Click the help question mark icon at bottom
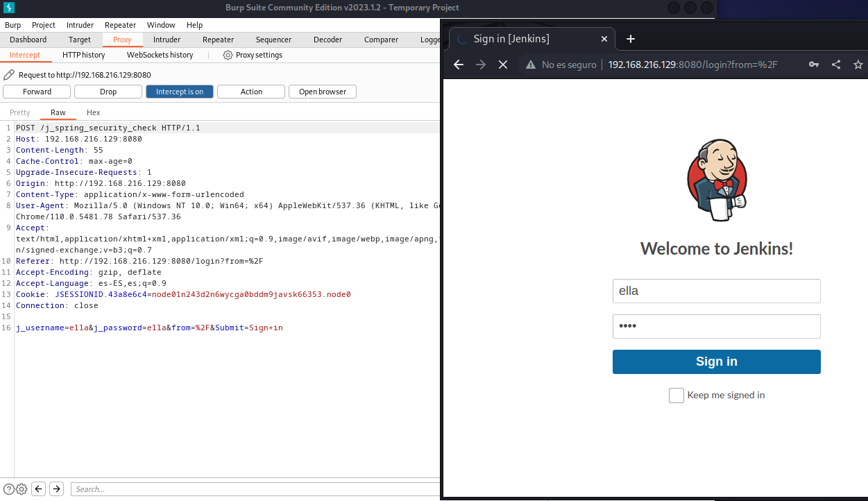This screenshot has width=868, height=501. click(9, 489)
